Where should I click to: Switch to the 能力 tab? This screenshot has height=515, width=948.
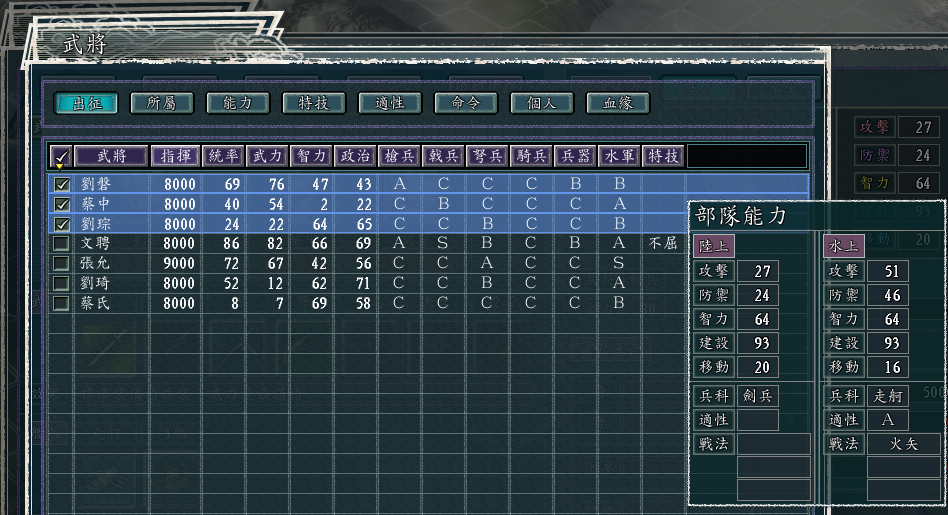click(x=238, y=103)
